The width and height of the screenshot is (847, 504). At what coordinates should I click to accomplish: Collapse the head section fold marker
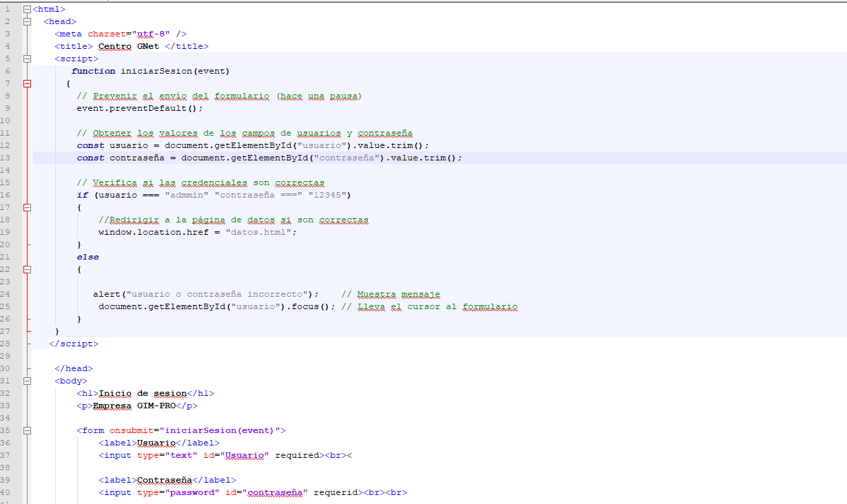coord(27,22)
